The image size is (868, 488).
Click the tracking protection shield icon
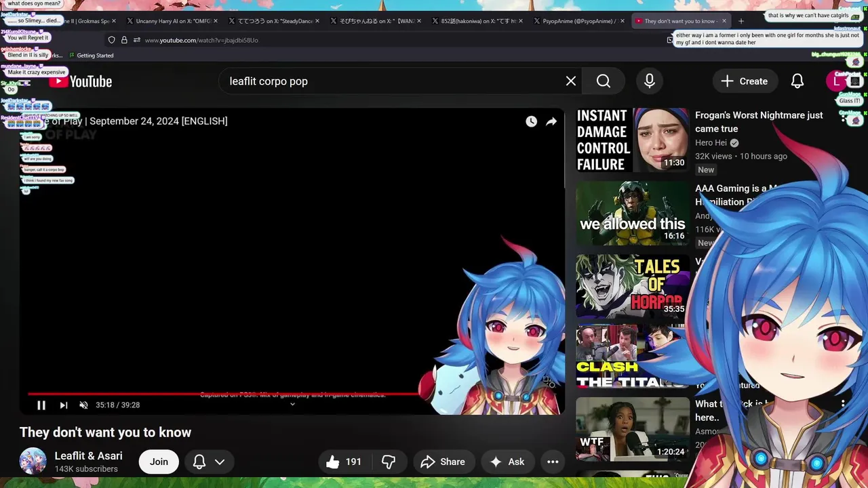point(111,40)
